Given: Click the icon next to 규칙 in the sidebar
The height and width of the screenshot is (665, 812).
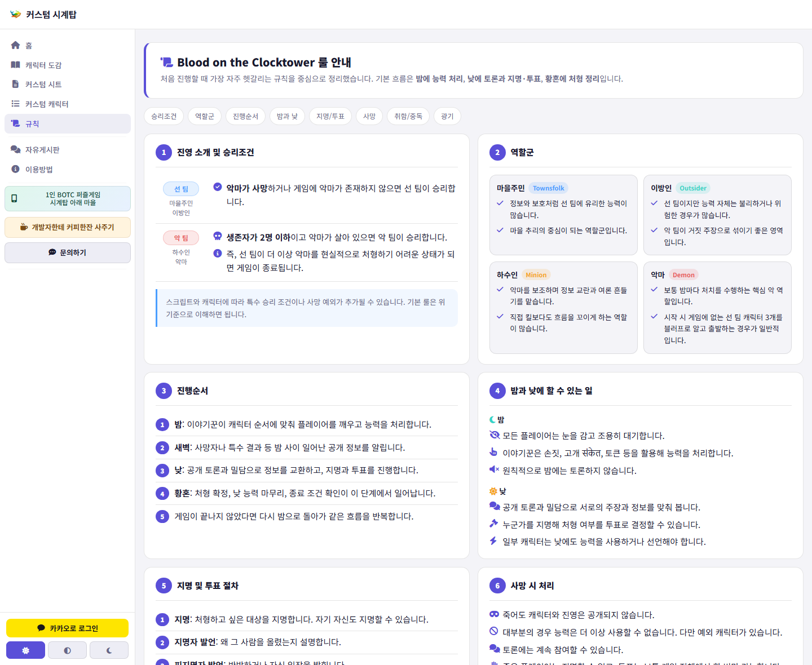Looking at the screenshot, I should pos(15,123).
